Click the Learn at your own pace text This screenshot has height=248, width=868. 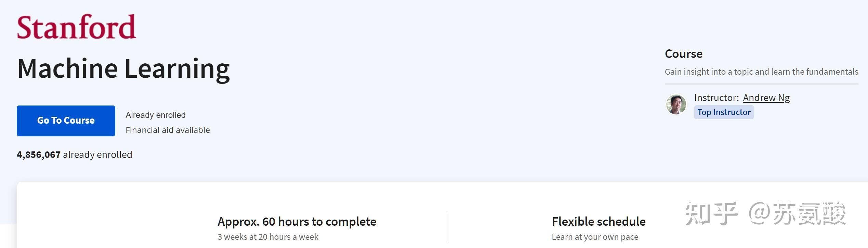click(x=595, y=237)
